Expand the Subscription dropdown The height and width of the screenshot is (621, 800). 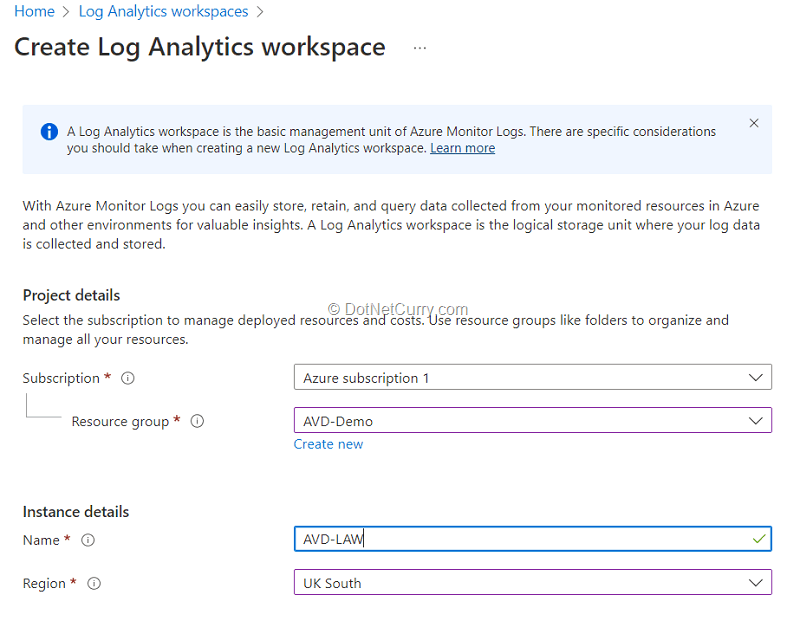533,378
